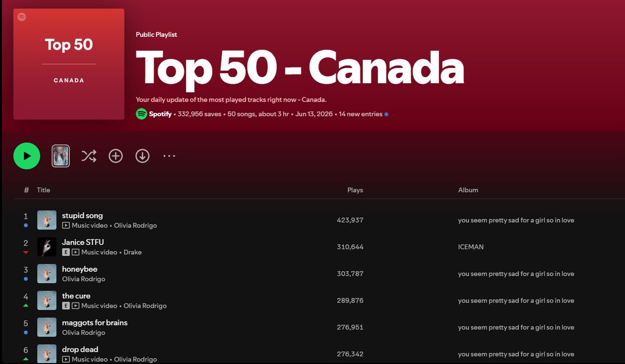Select the track 'maggots for brains'
625x364 pixels.
point(95,323)
